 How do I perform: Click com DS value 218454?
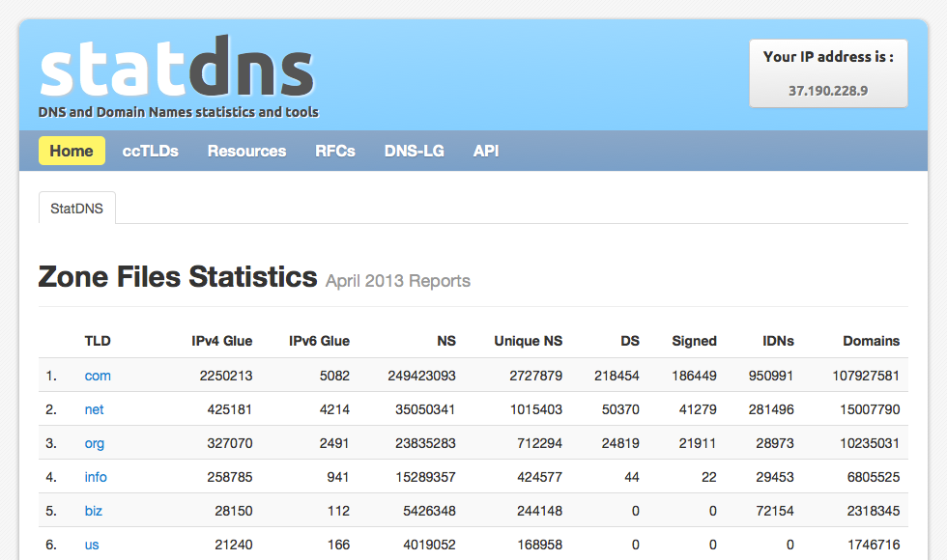click(617, 376)
